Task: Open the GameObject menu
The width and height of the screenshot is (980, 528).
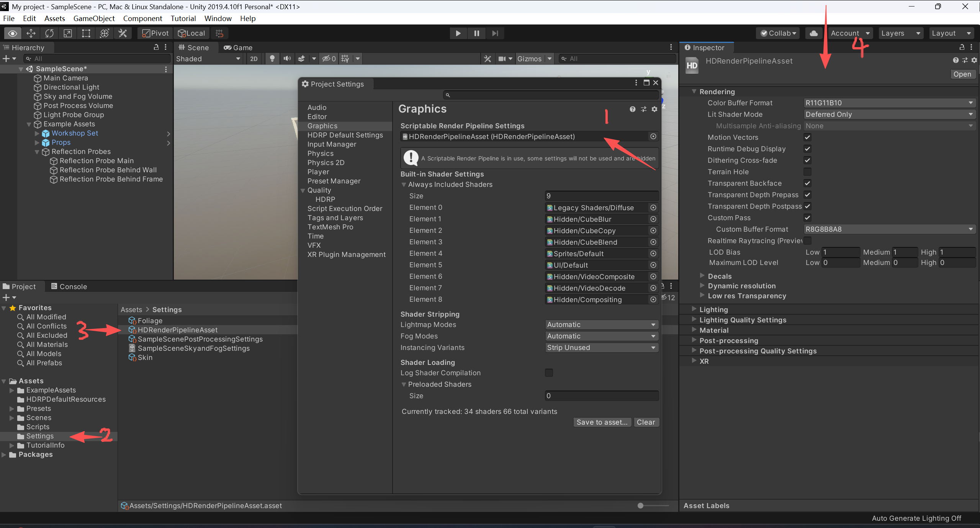Action: [94, 18]
